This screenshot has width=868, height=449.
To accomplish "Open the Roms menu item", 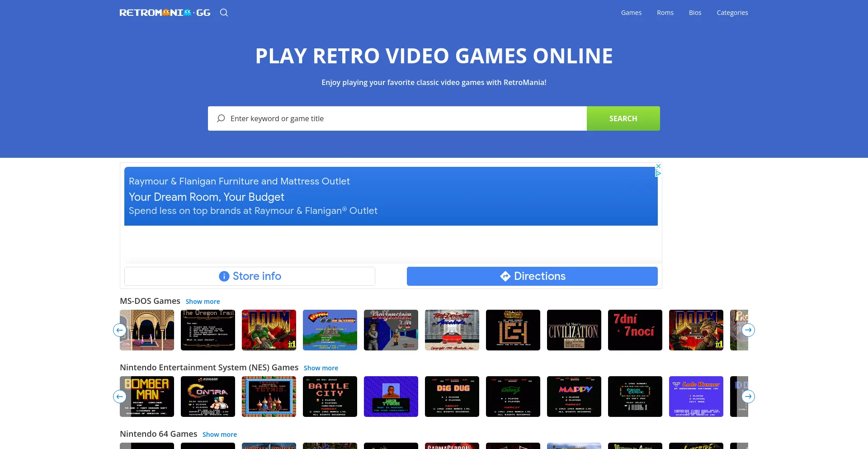I will (x=665, y=13).
